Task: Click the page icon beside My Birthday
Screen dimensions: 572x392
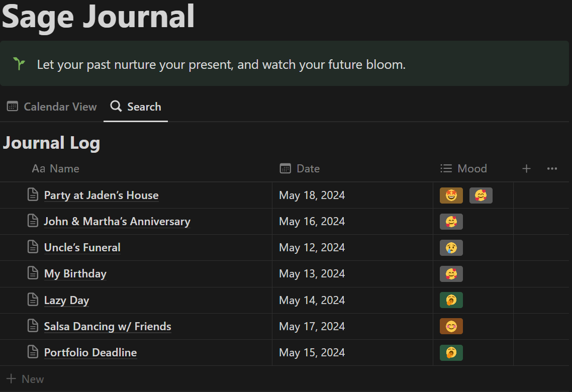Action: click(33, 273)
